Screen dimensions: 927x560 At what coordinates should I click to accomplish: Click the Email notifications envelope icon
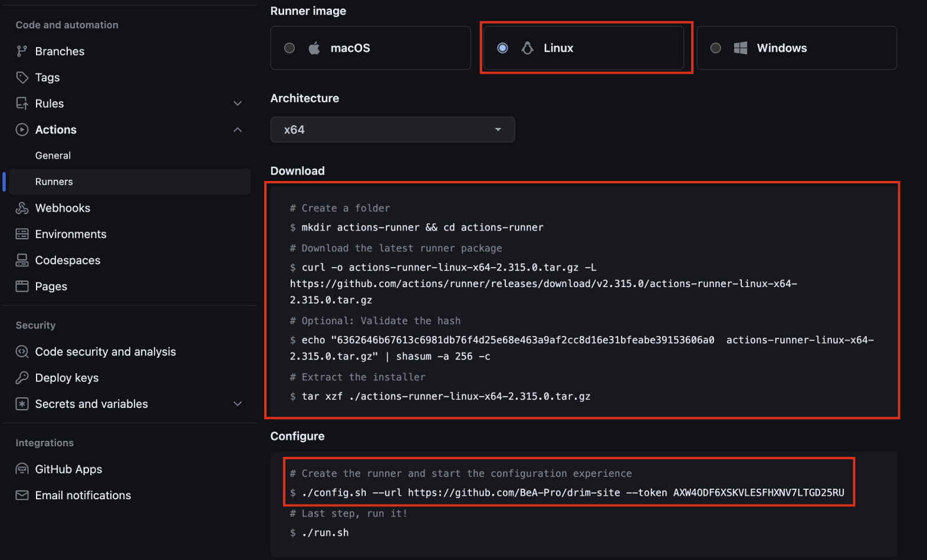pos(22,495)
